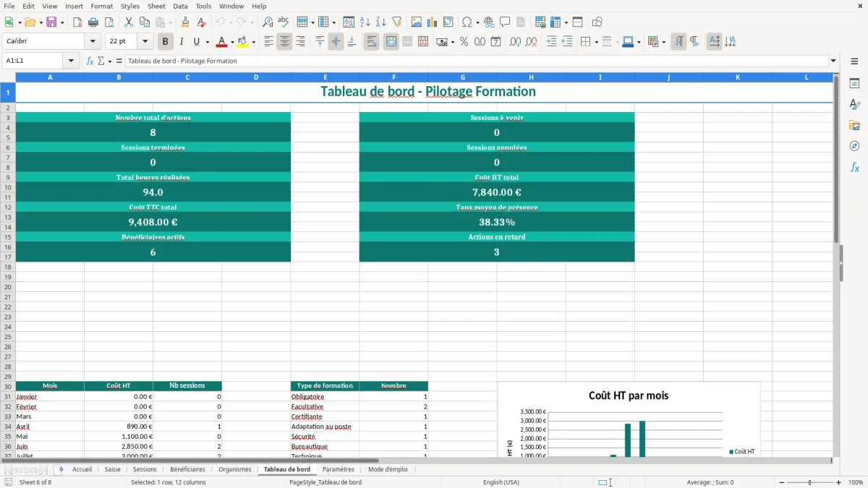Open the Data menu
The width and height of the screenshot is (868, 488).
click(x=180, y=6)
